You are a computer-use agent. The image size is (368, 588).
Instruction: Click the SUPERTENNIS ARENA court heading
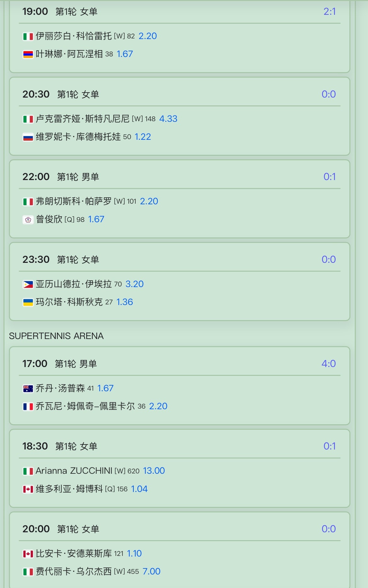coord(56,336)
